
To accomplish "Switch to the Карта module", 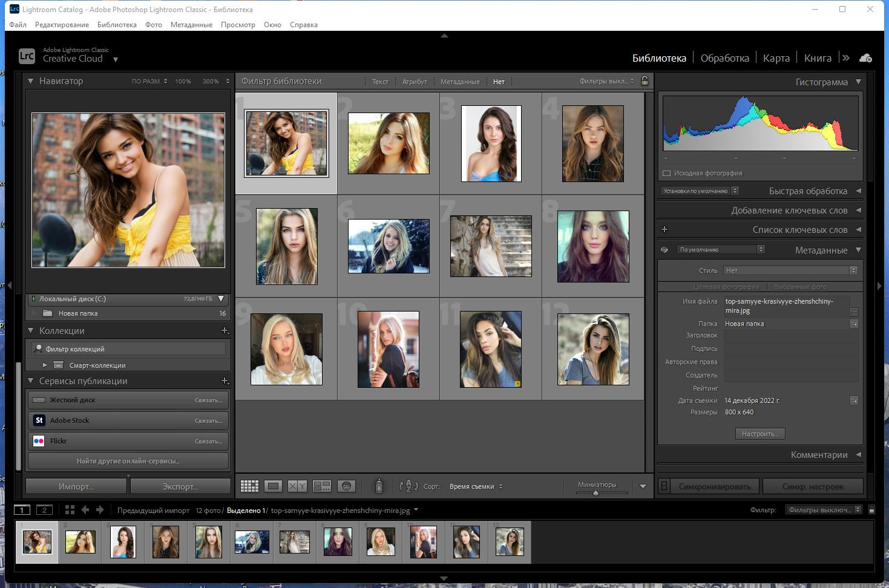I will tap(776, 58).
